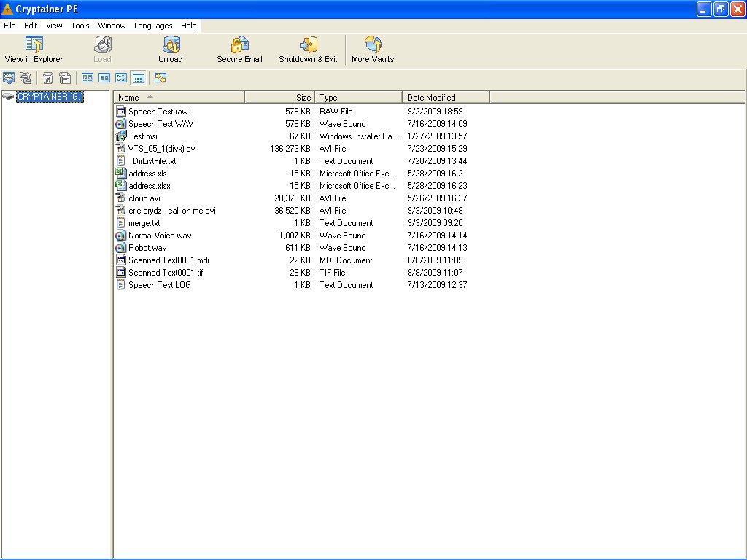Click the date 7/13/2009 12:37
The image size is (747, 560).
[x=437, y=285]
